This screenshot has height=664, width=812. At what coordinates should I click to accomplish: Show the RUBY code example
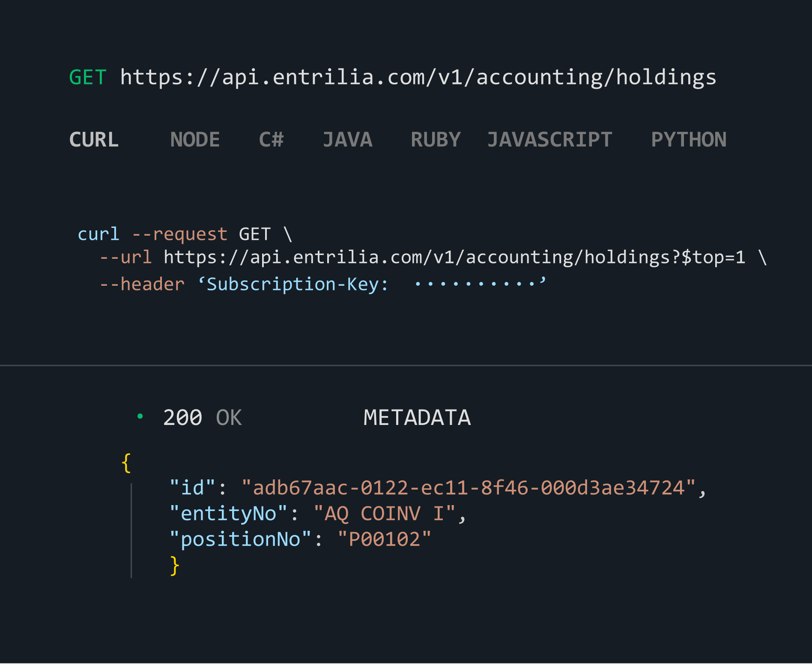click(x=436, y=140)
